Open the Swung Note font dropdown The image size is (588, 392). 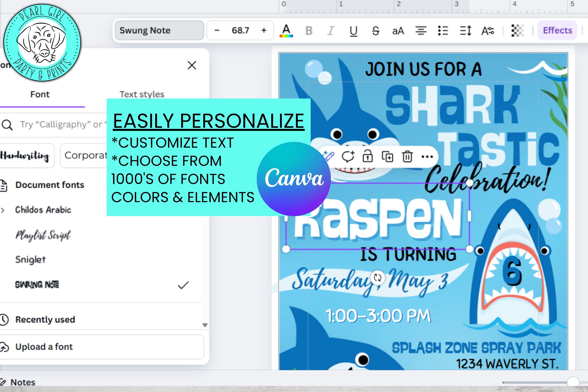[159, 31]
